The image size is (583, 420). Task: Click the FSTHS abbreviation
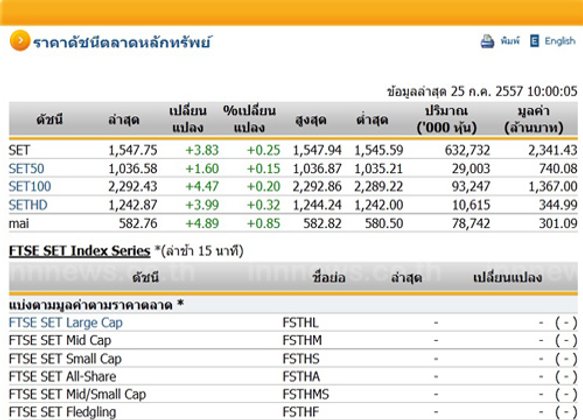[301, 359]
